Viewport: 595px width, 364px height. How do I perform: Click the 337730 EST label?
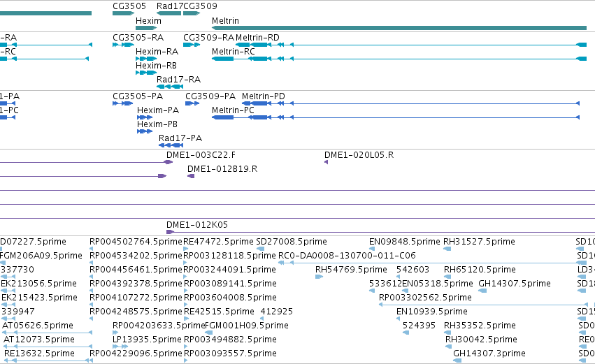tap(17, 270)
